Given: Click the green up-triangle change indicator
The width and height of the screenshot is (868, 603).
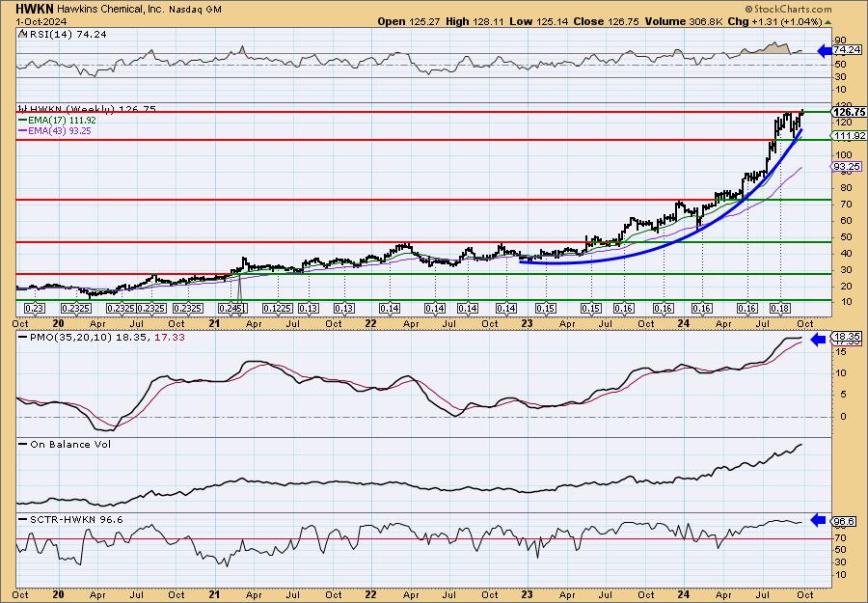Looking at the screenshot, I should (827, 22).
